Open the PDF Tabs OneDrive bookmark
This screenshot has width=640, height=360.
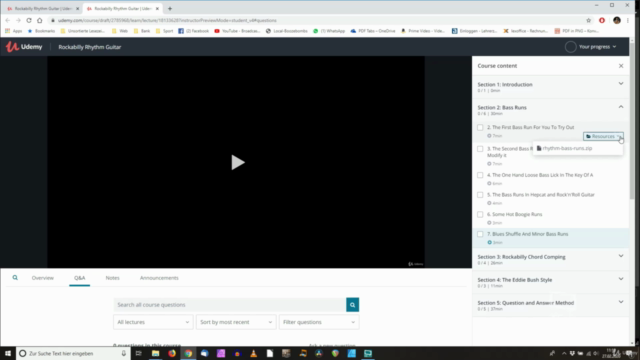tap(373, 31)
